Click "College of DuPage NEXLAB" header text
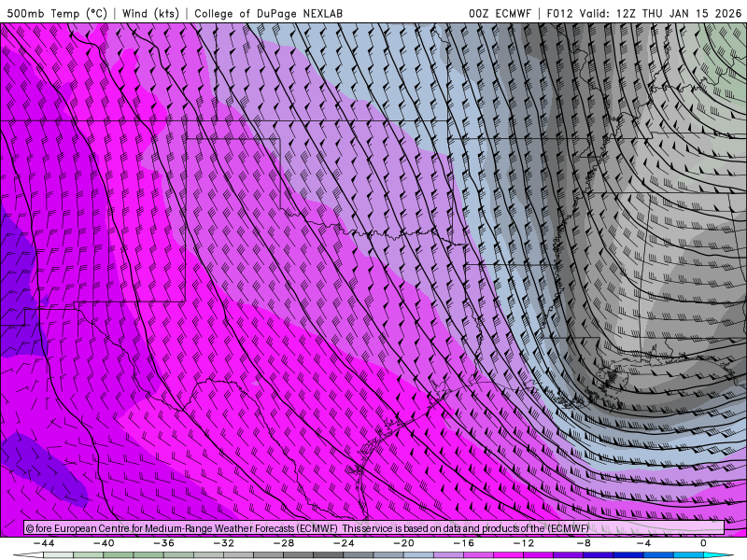This screenshot has width=747, height=560. [x=268, y=13]
